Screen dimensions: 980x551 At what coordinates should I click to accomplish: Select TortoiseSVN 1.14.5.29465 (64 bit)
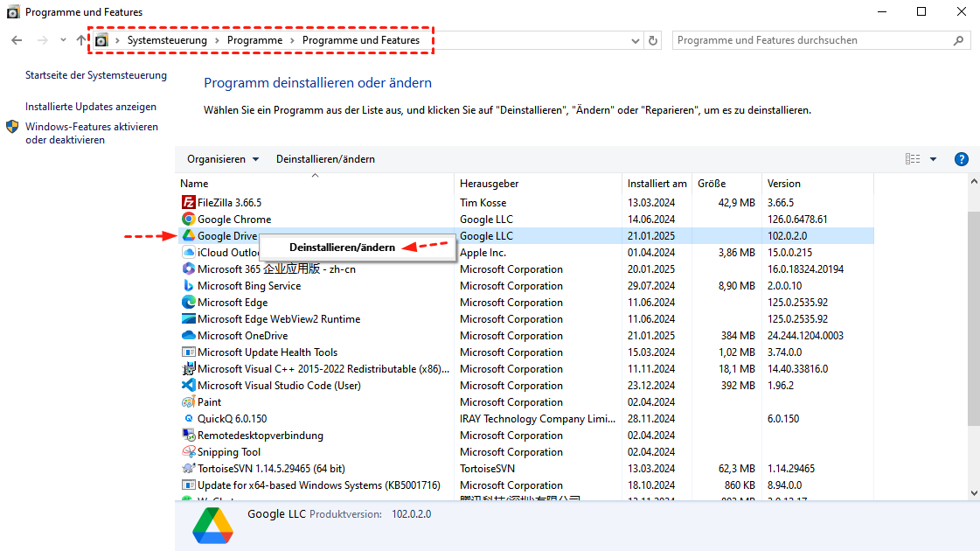pyautogui.click(x=271, y=469)
